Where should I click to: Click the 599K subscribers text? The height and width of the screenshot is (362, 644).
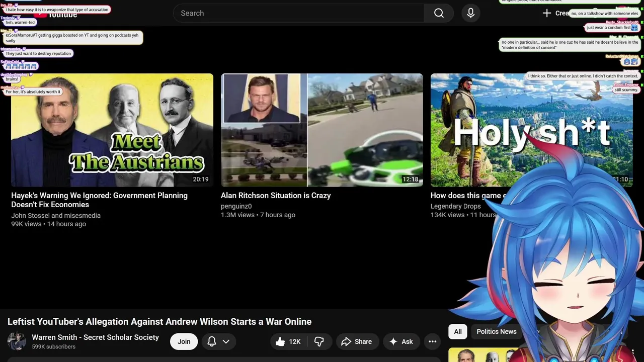(x=54, y=347)
